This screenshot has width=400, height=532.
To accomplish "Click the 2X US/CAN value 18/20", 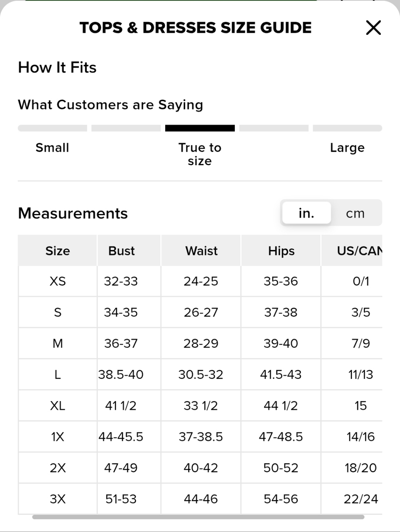I will click(361, 468).
